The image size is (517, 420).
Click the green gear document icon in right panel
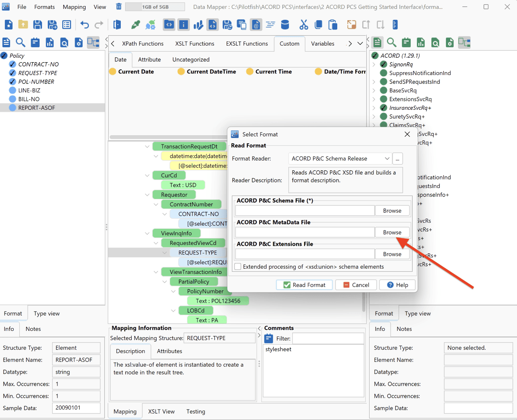click(450, 42)
